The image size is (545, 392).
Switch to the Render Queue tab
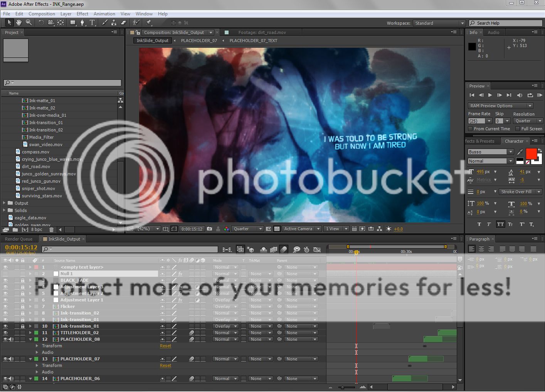19,239
